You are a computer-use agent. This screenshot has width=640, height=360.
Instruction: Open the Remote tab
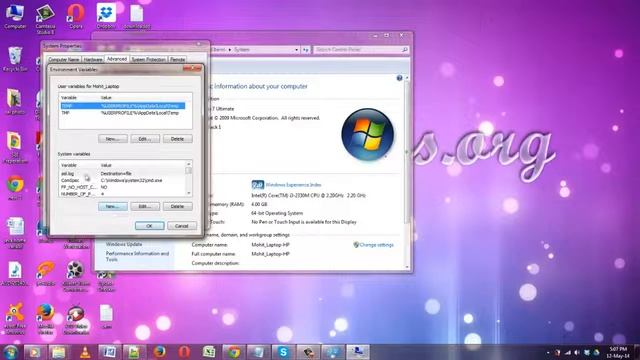pos(177,60)
